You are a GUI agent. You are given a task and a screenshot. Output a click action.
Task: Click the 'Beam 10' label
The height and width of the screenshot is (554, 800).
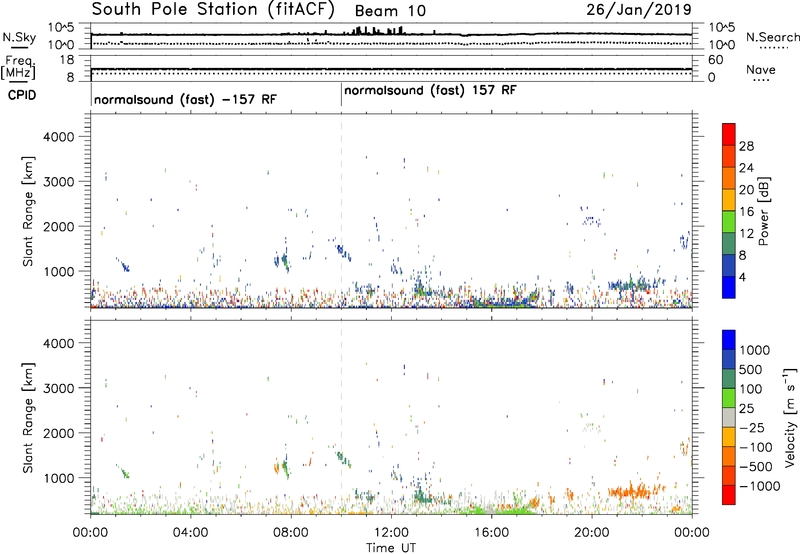(390, 11)
